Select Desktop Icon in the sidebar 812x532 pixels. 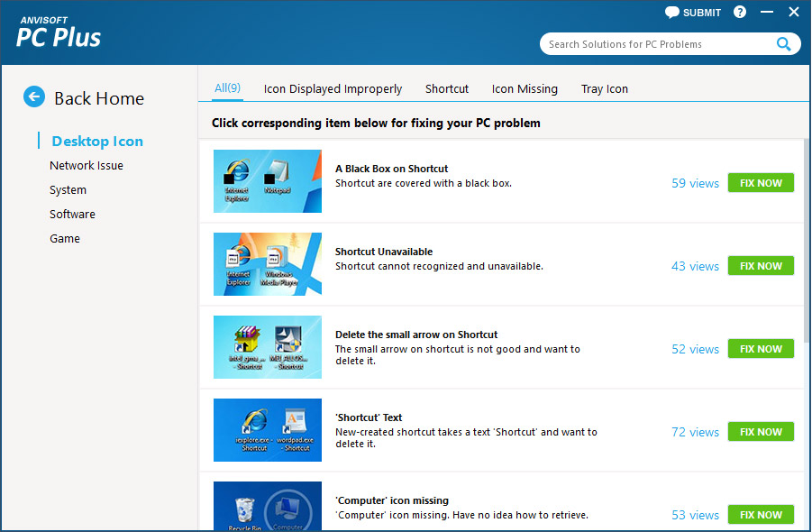click(97, 141)
